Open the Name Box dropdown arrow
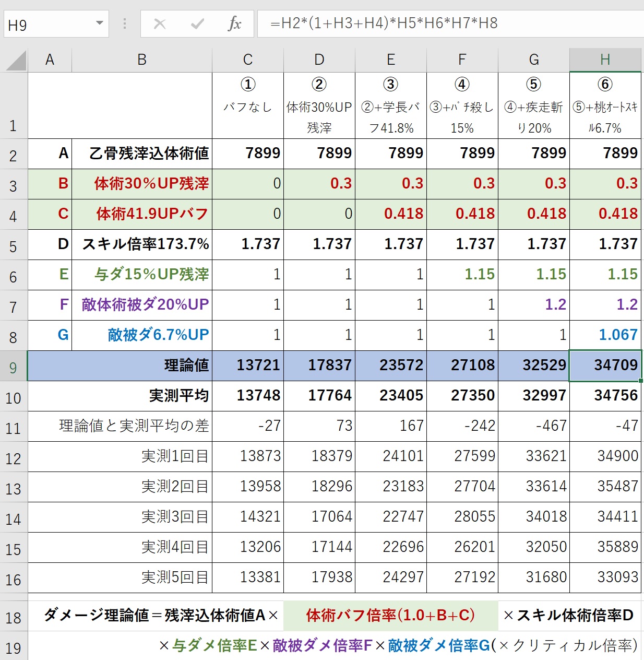This screenshot has width=644, height=660. [x=99, y=23]
